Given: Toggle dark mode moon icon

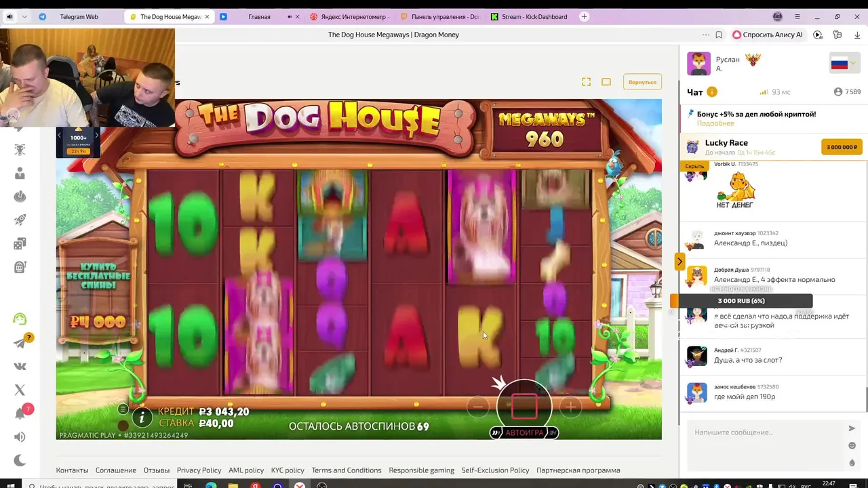Looking at the screenshot, I should tap(20, 460).
